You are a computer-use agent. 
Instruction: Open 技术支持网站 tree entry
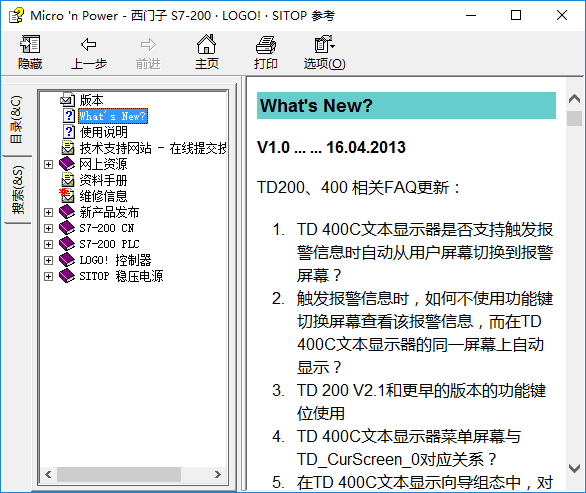152,148
